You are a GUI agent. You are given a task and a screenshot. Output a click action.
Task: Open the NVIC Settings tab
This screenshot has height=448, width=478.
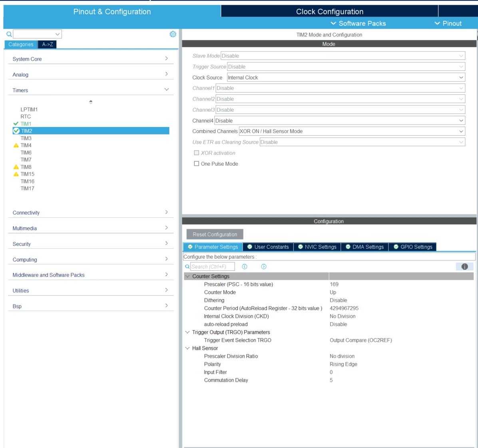point(317,247)
